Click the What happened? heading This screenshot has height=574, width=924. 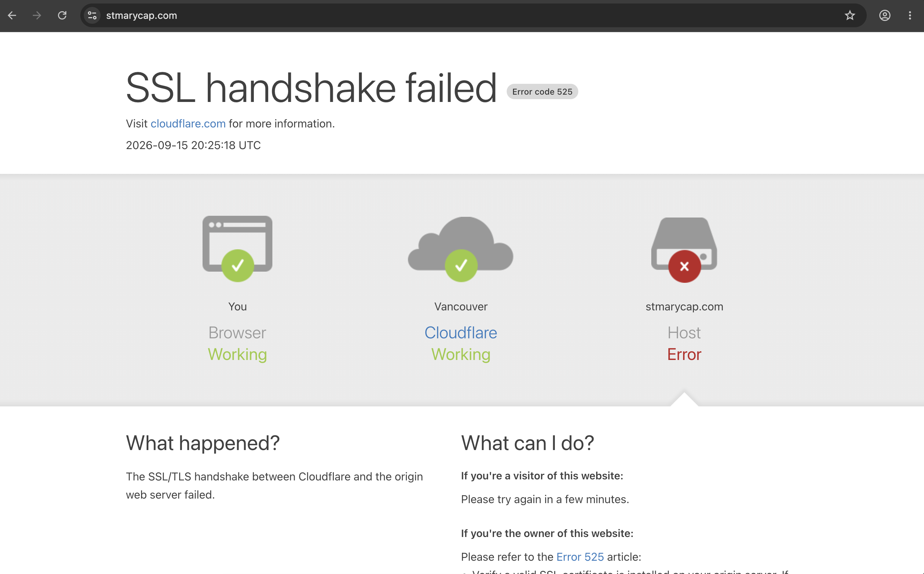pyautogui.click(x=203, y=443)
